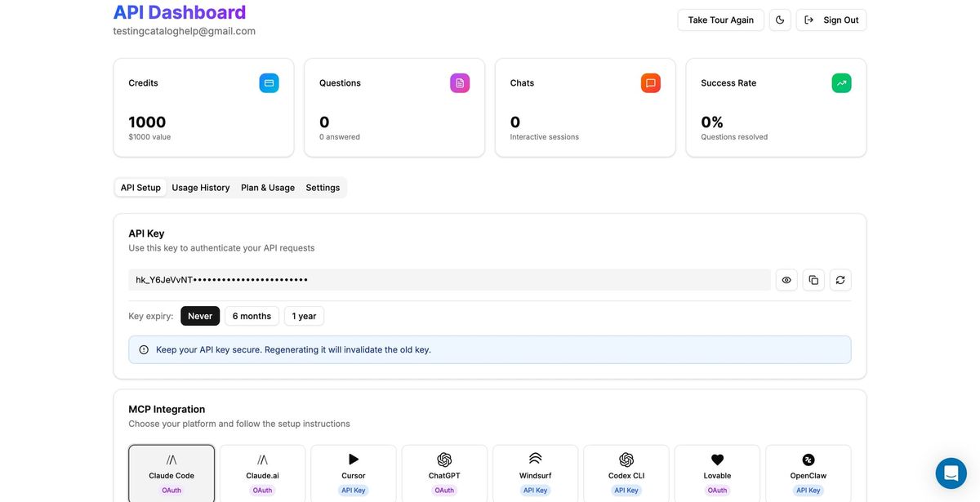Select Windsurf platform option
Viewport: 980px width, 502px height.
point(536,473)
